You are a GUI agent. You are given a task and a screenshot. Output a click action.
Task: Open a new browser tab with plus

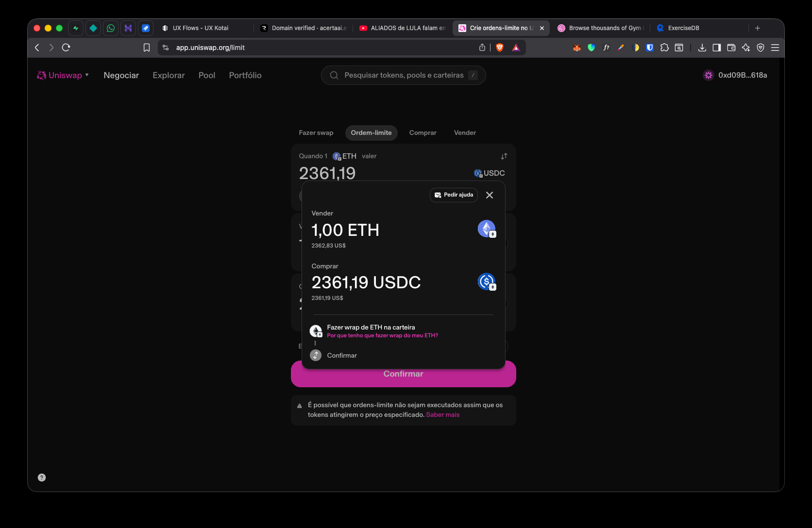click(x=758, y=28)
